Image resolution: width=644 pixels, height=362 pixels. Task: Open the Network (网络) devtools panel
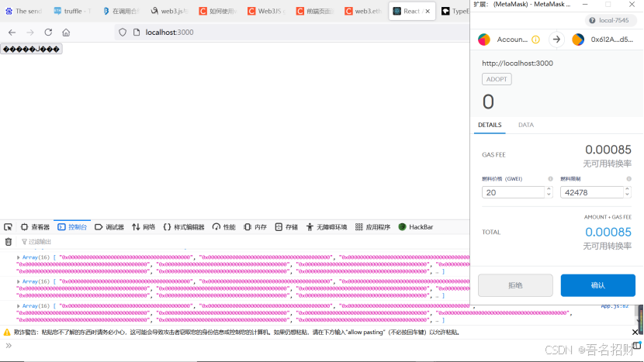144,227
